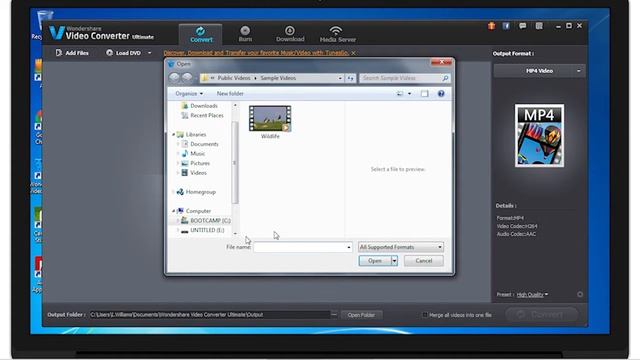Expand the File name dropdown arrow
This screenshot has width=640, height=360.
tap(349, 247)
